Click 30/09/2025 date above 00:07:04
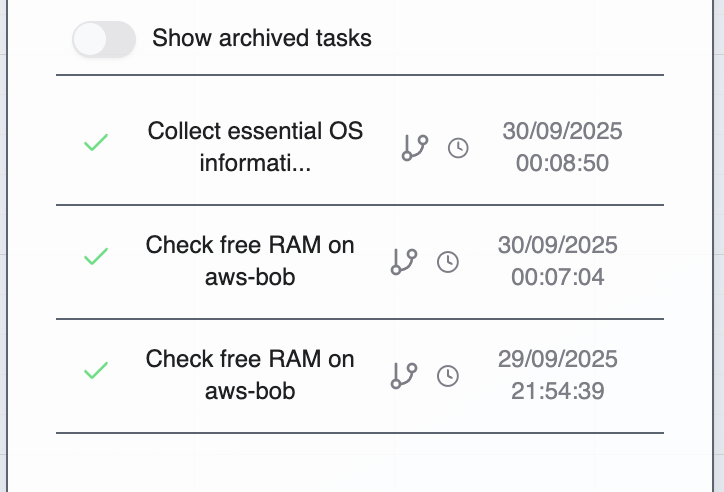The height and width of the screenshot is (492, 724). 557,245
